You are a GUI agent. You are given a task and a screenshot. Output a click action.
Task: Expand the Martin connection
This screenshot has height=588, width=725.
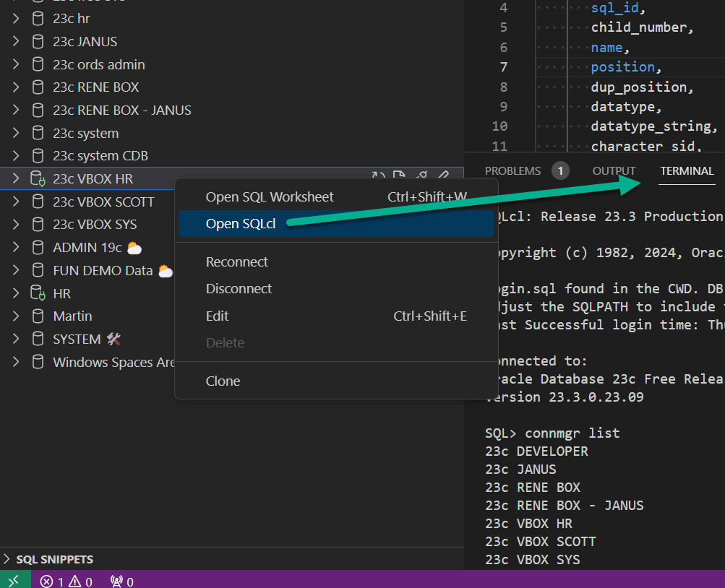click(16, 316)
